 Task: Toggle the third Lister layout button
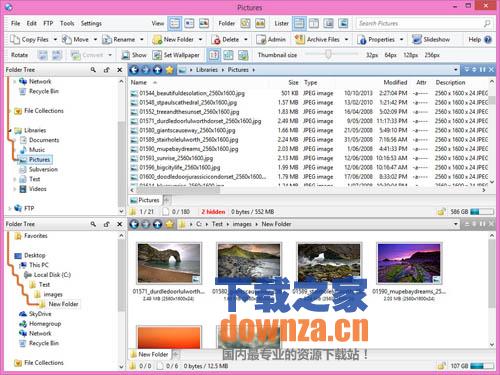pos(329,23)
